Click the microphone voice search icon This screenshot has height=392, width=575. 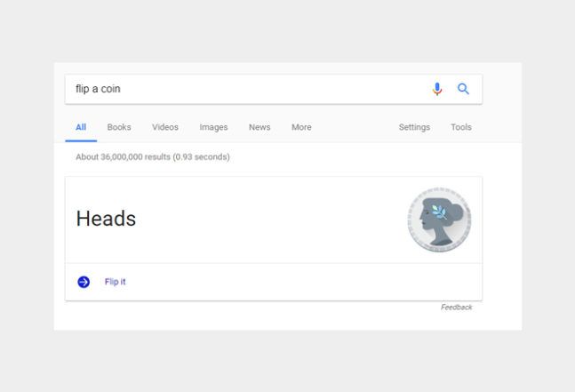436,89
